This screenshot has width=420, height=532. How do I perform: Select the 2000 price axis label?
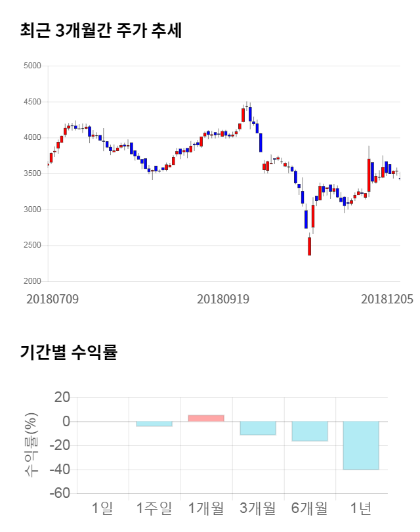click(31, 281)
